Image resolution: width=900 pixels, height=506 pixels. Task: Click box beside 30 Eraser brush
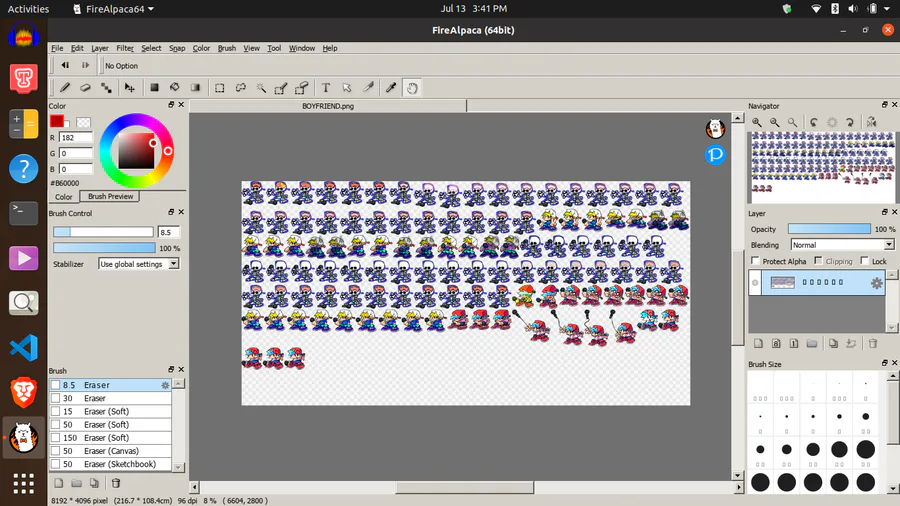pyautogui.click(x=56, y=398)
